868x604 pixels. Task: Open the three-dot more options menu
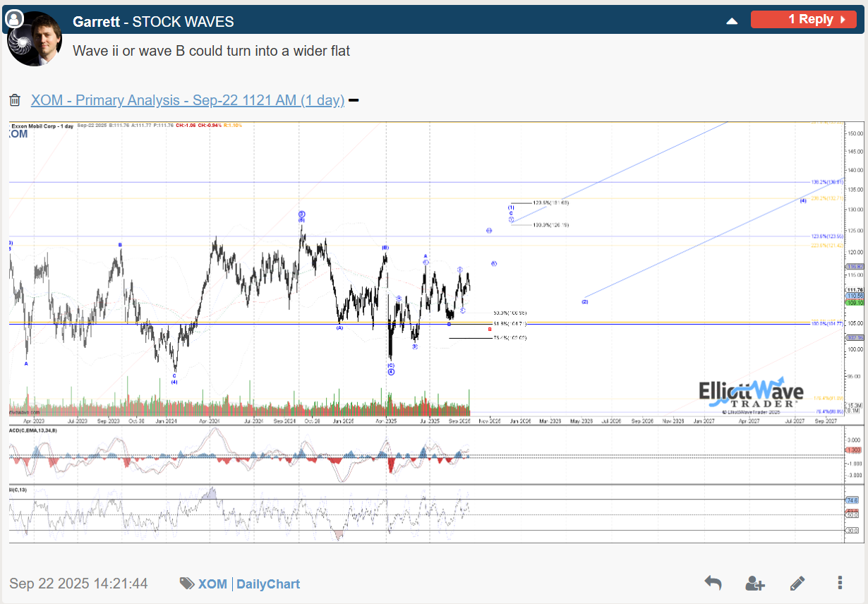point(840,583)
